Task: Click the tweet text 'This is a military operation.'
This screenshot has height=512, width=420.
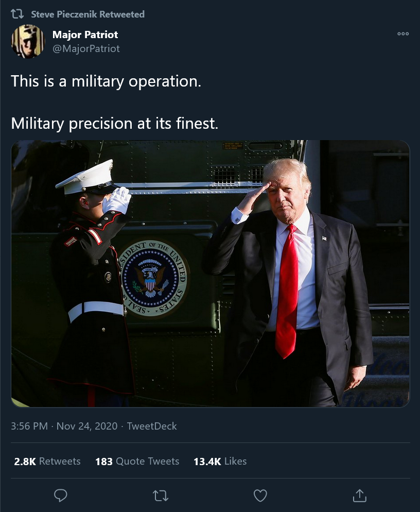Action: (106, 81)
